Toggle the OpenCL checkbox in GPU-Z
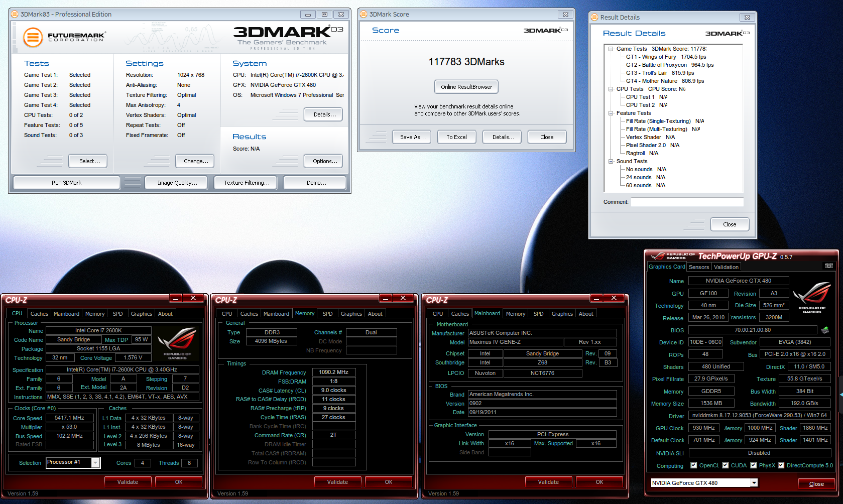The width and height of the screenshot is (843, 504). (694, 465)
